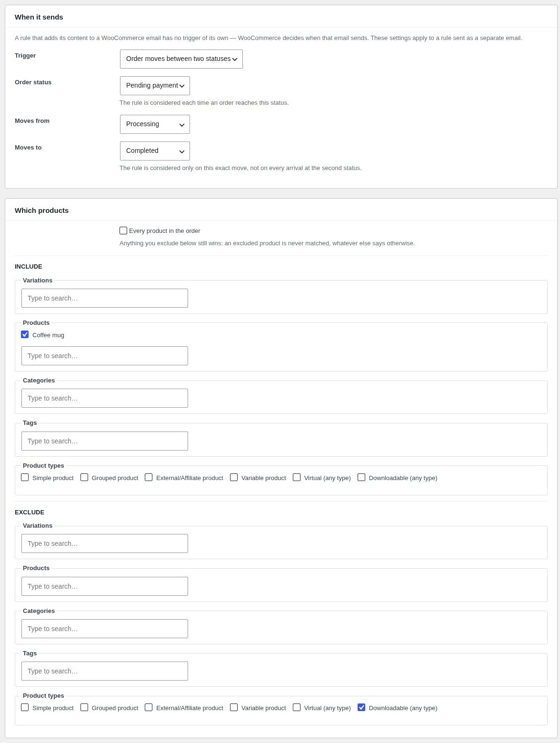
Task: Check Include External/Affiliate product type
Action: tap(149, 477)
